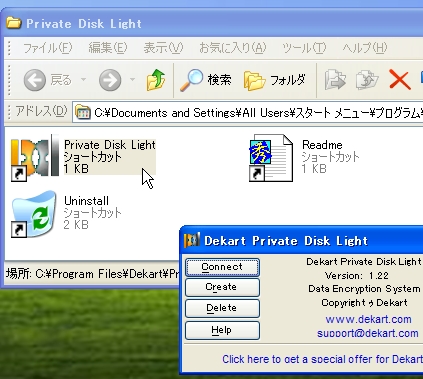The height and width of the screenshot is (379, 423).
Task: Expand the Forward button history dropdown
Action: [132, 80]
